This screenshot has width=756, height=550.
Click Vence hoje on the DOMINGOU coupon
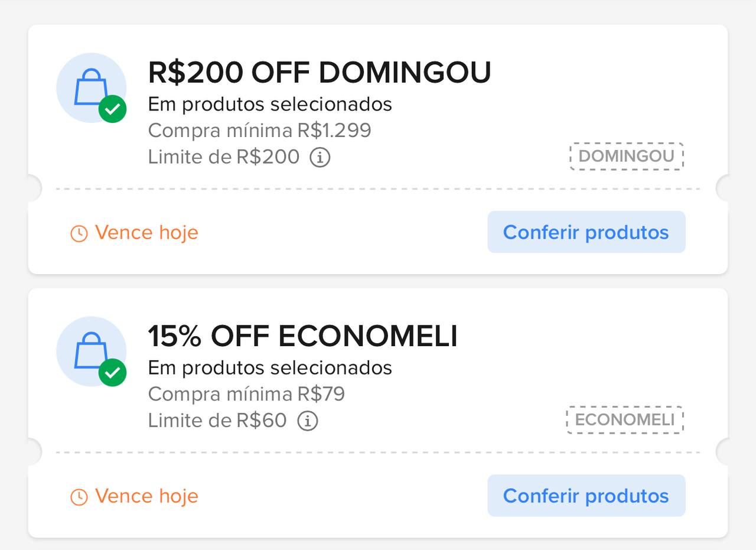(x=146, y=233)
